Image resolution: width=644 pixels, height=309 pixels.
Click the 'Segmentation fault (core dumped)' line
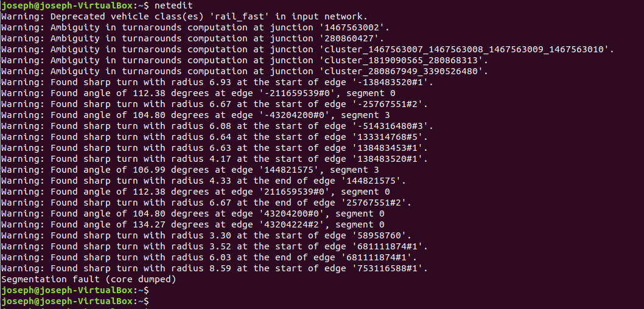[x=88, y=279]
